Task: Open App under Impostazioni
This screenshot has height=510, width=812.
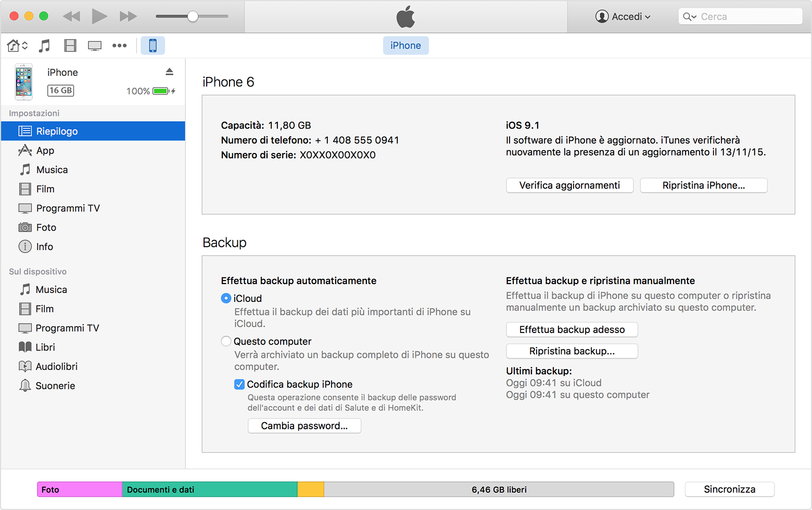Action: 93,150
